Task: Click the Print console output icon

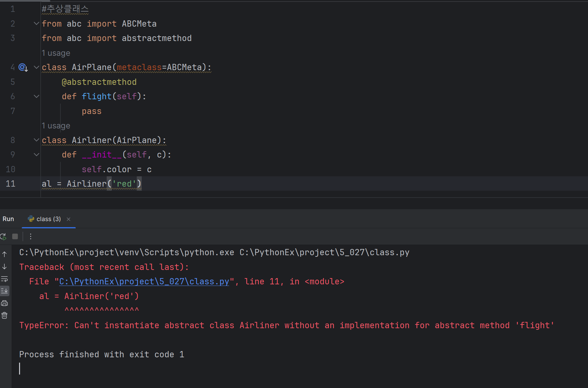Action: pyautogui.click(x=4, y=303)
